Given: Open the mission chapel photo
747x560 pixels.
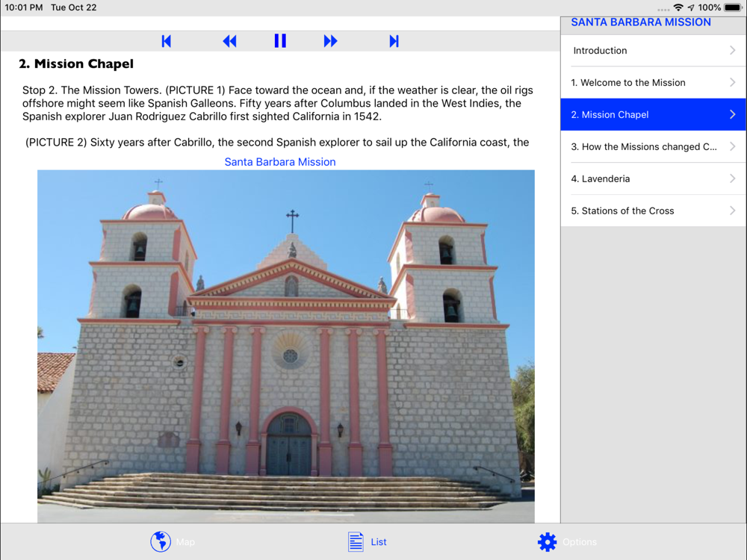Looking at the screenshot, I should click(x=286, y=346).
